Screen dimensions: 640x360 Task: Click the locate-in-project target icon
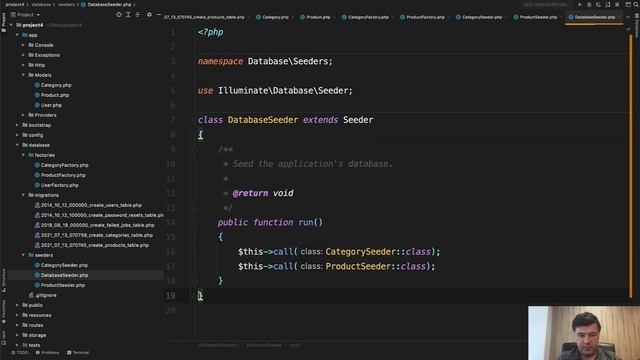(119, 15)
